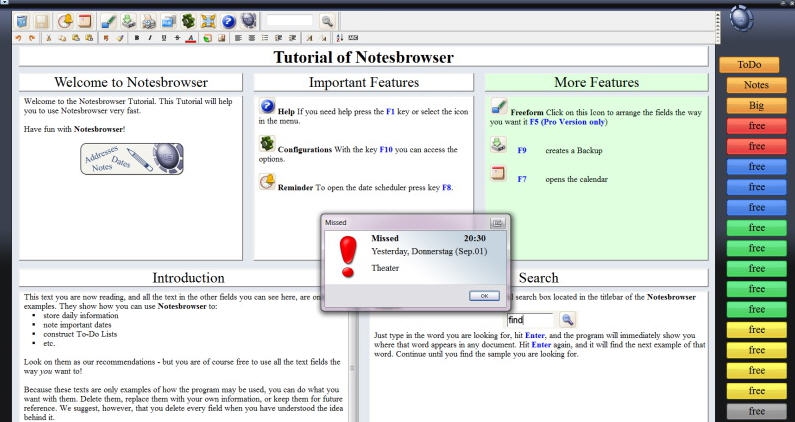Increase indent of paragraph
Viewport: 795px width, 422px height.
pos(293,38)
